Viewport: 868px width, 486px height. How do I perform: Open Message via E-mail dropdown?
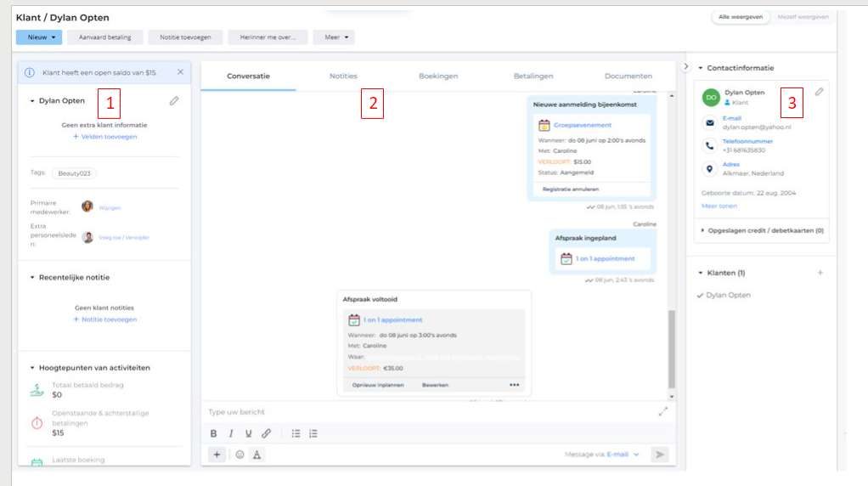pos(623,455)
